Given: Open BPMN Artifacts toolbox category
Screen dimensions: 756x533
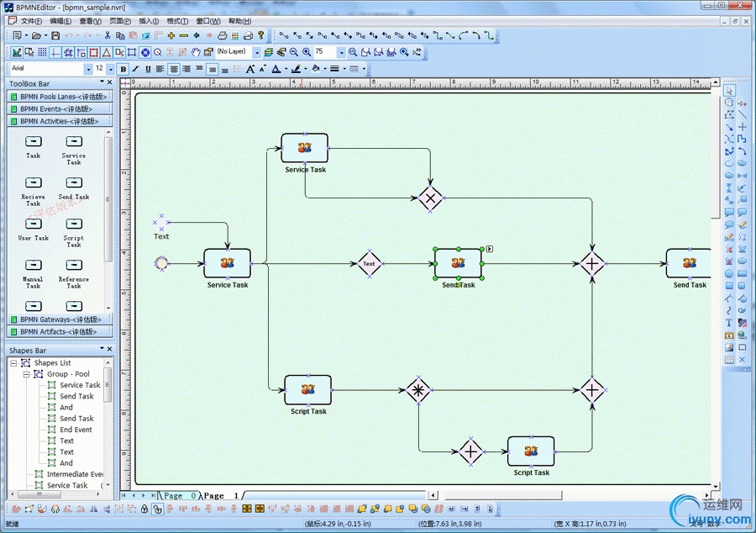Looking at the screenshot, I should coord(60,331).
